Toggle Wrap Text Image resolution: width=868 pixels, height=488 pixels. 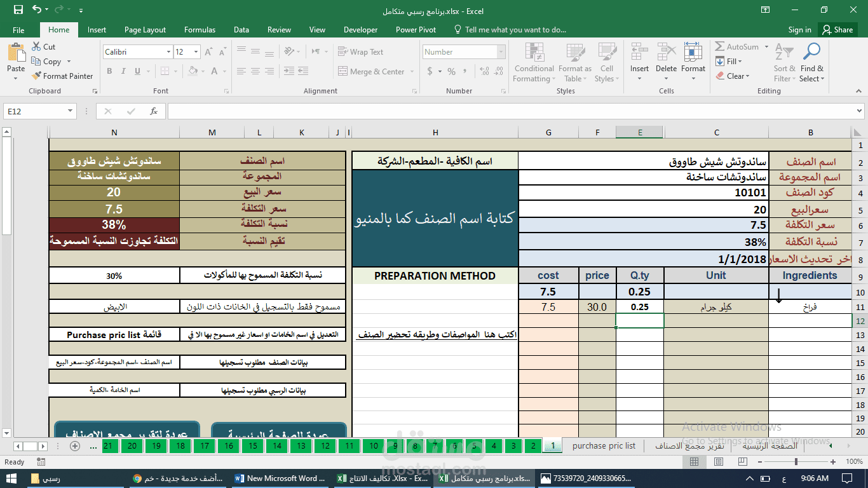[x=361, y=52]
